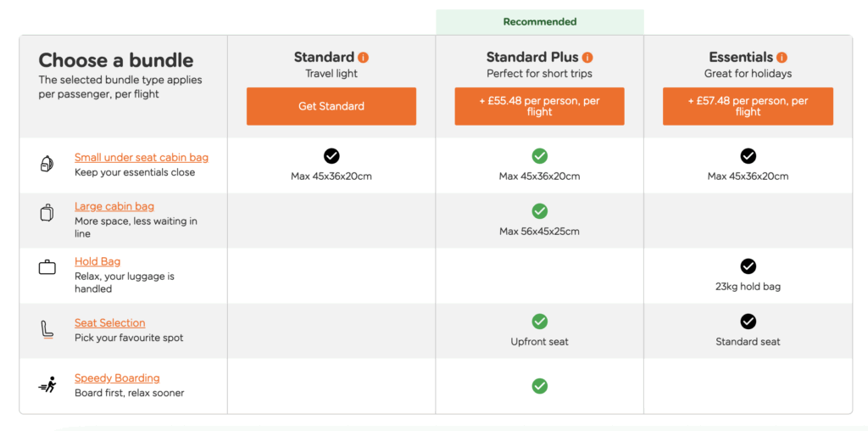Click the Recommended banner above Standard Plus
The height and width of the screenshot is (431, 868).
click(539, 22)
